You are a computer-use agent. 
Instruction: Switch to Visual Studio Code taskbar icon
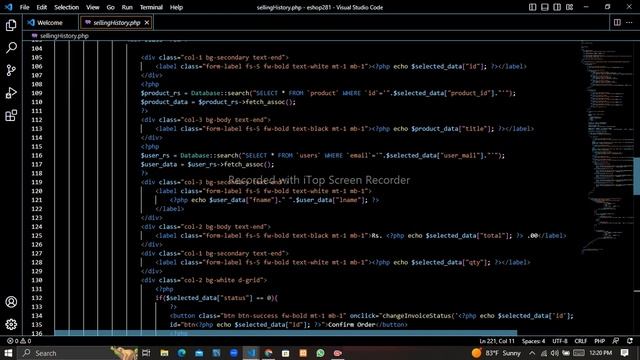coord(251,353)
